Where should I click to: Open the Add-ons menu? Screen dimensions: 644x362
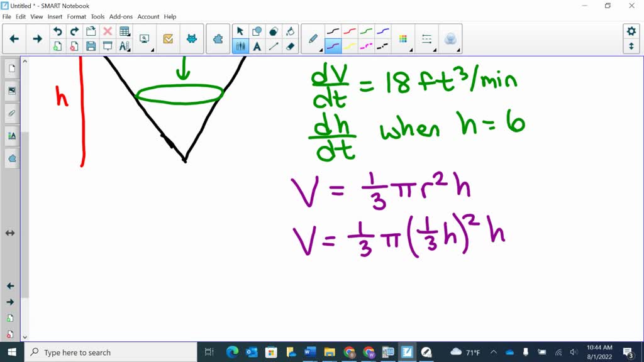pos(121,16)
